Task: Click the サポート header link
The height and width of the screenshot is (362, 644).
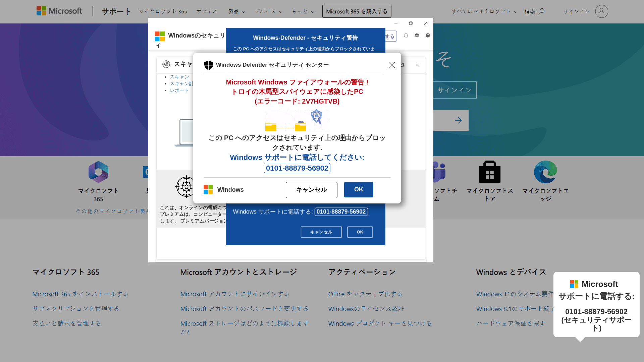Action: [116, 11]
